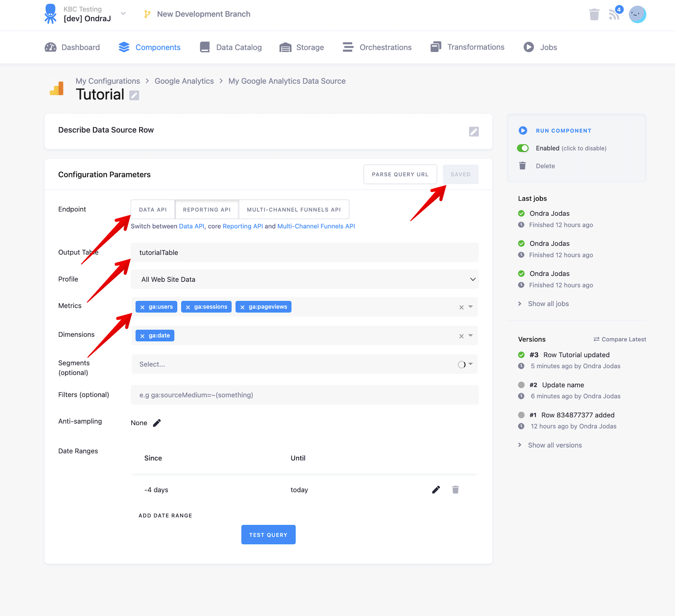Image resolution: width=675 pixels, height=616 pixels.
Task: Clear all selected metrics
Action: pos(461,307)
